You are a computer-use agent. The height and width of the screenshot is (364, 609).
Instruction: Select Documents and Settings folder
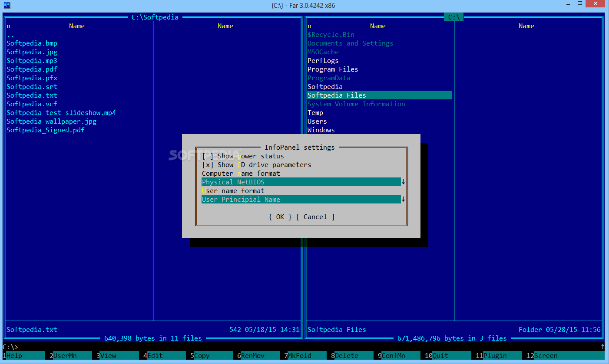(x=351, y=43)
